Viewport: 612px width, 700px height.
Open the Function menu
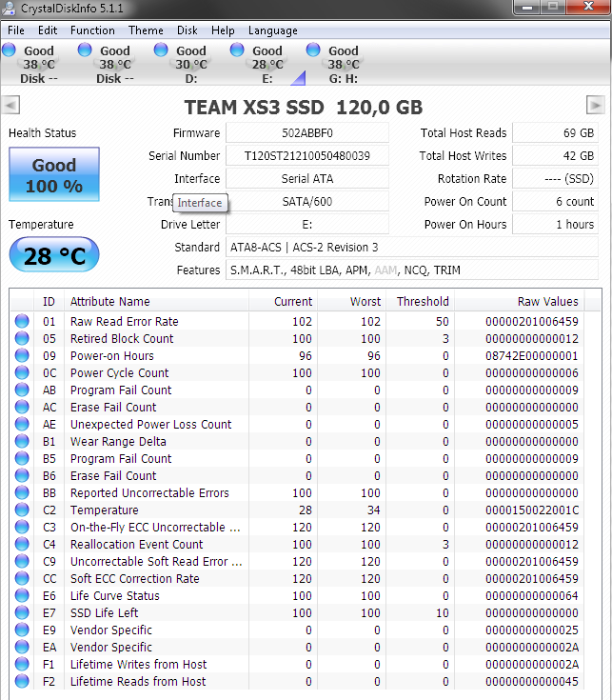click(x=92, y=30)
